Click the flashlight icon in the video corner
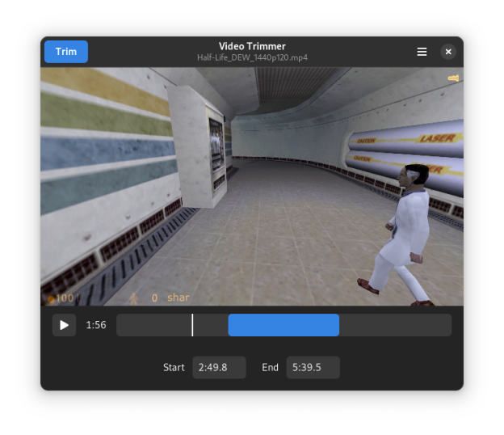 453,78
